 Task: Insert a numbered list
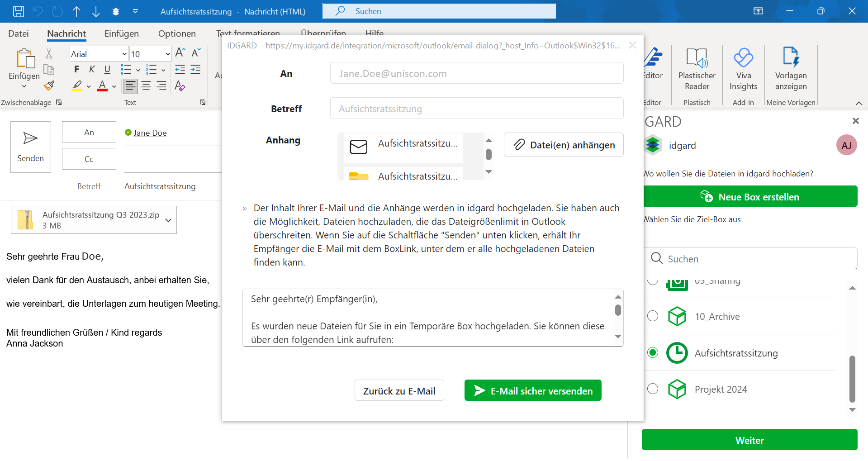pos(152,69)
